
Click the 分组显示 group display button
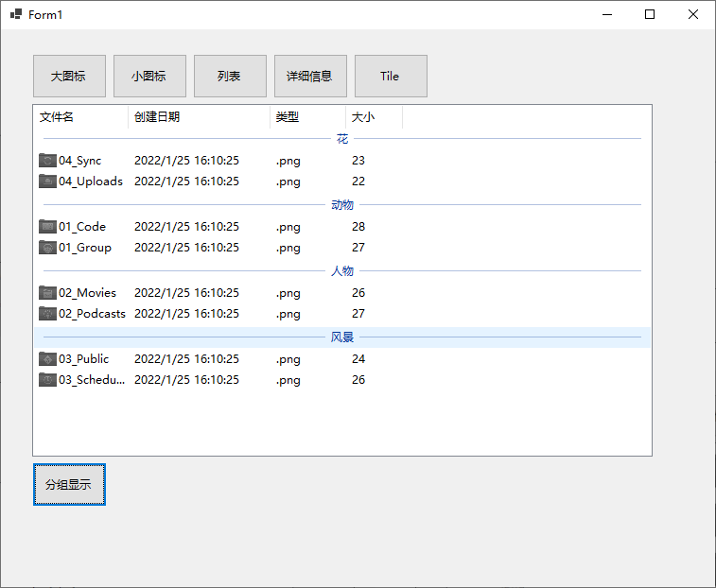coord(69,484)
